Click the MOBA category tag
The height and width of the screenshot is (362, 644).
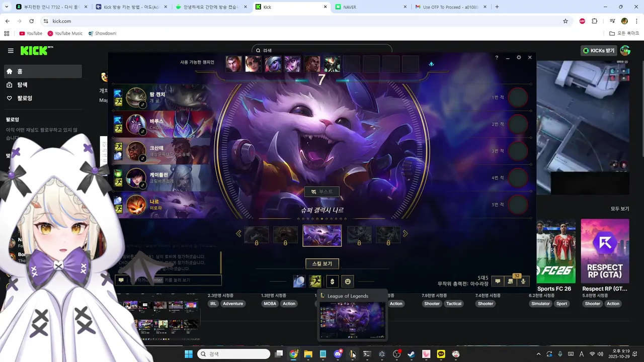(270, 304)
